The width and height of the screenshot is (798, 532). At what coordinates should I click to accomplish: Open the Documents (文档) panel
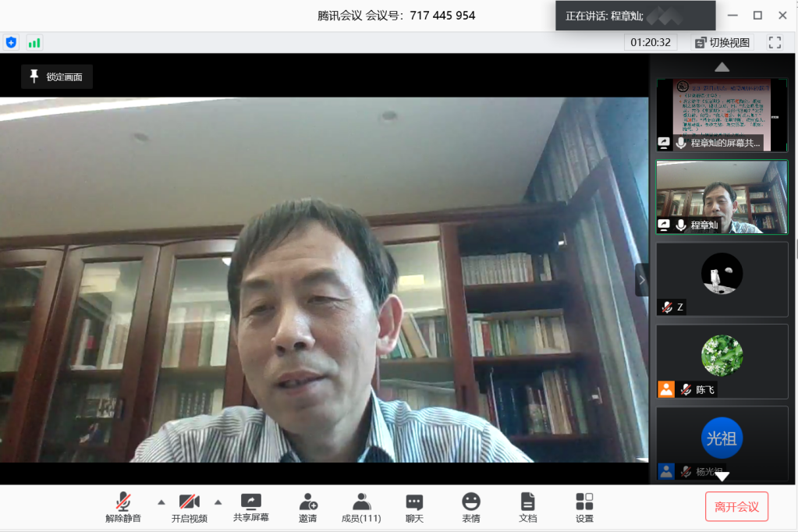point(527,507)
